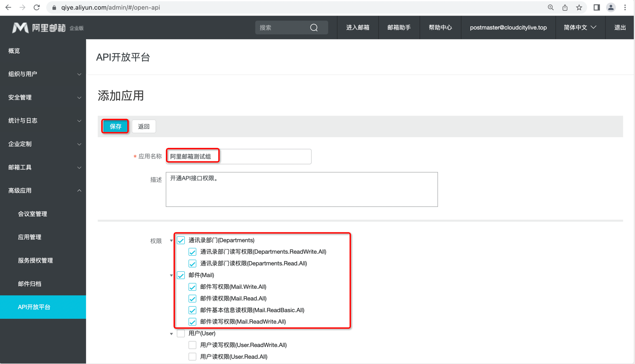The image size is (635, 364).
Task: Open 邮箱工具 section
Action: (43, 167)
